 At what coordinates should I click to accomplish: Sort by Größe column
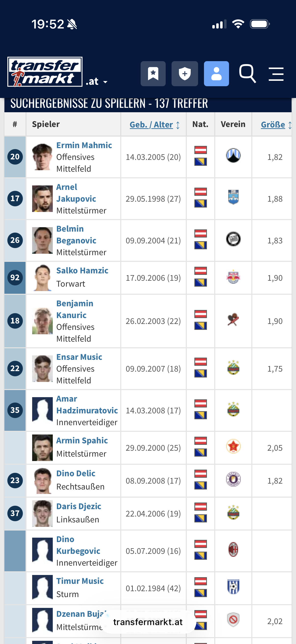tap(273, 125)
